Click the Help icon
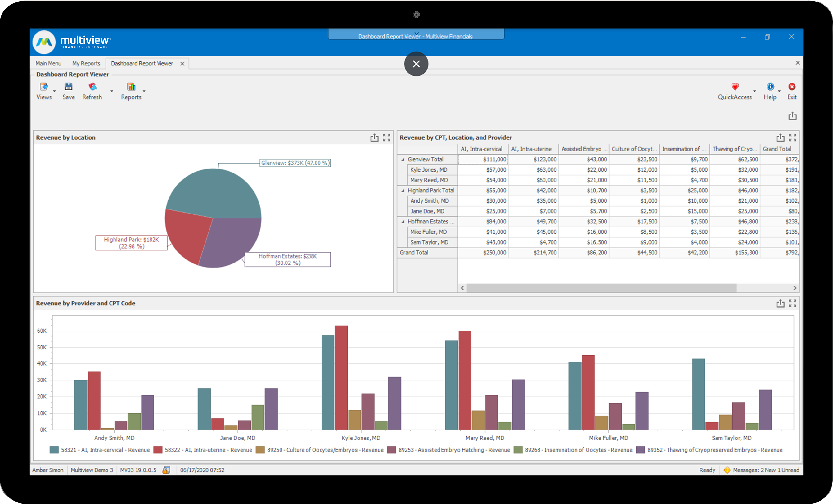The height and width of the screenshot is (504, 833). tap(770, 87)
